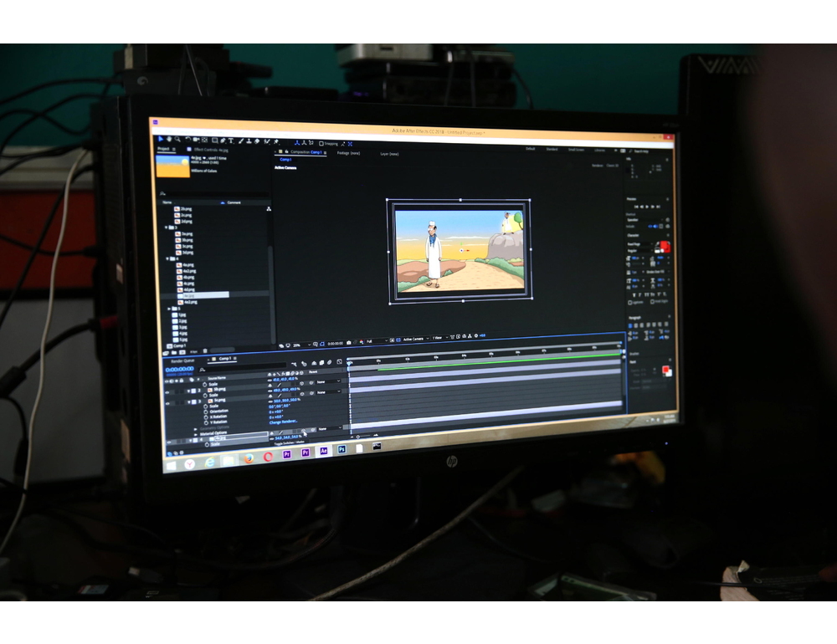Viewport: 837px width, 644px height.
Task: Open the Effect Controls tab
Action: click(x=210, y=150)
